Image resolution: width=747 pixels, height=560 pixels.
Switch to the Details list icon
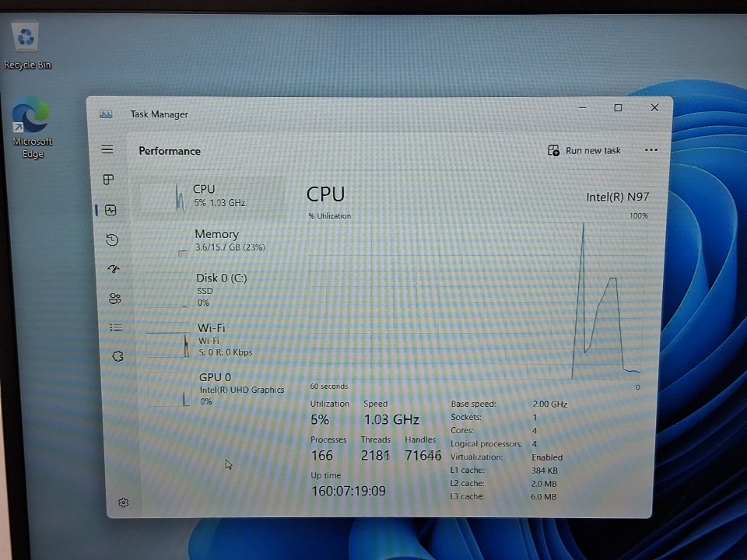[x=117, y=327]
